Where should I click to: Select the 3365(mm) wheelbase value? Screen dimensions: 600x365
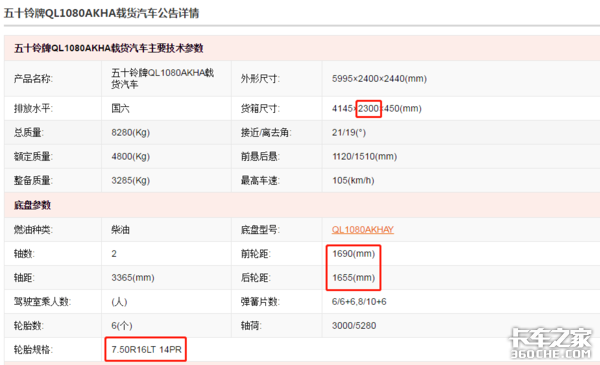click(x=133, y=278)
